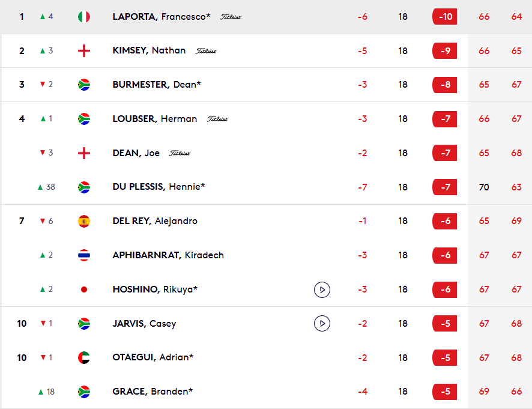The width and height of the screenshot is (532, 409).
Task: Click the UAE flag beside Otaegui
Action: coord(84,358)
